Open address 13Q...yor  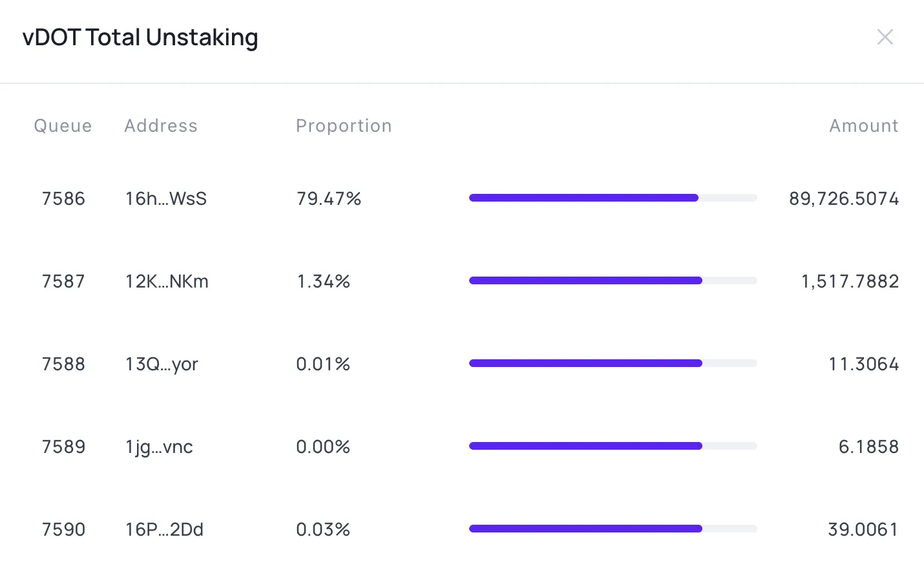click(x=162, y=364)
